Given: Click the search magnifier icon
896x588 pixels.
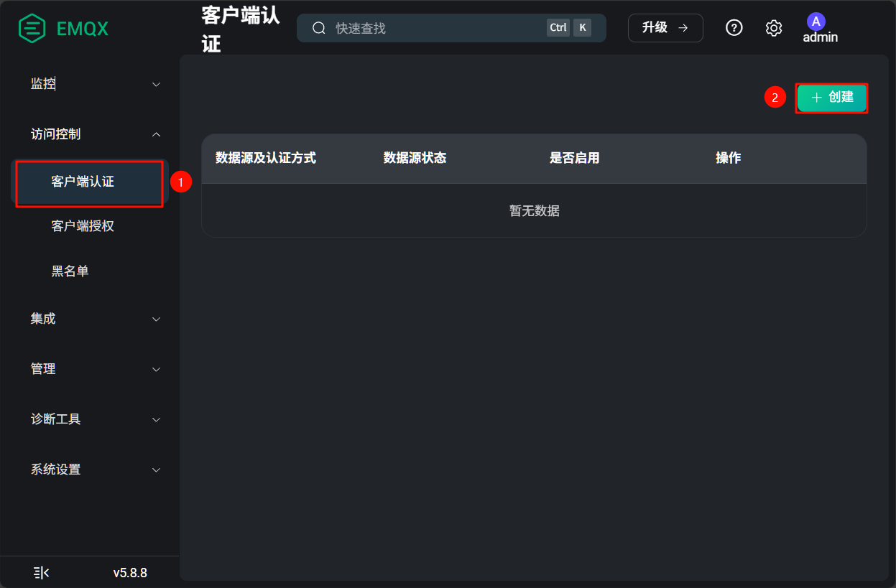Looking at the screenshot, I should click(x=319, y=28).
